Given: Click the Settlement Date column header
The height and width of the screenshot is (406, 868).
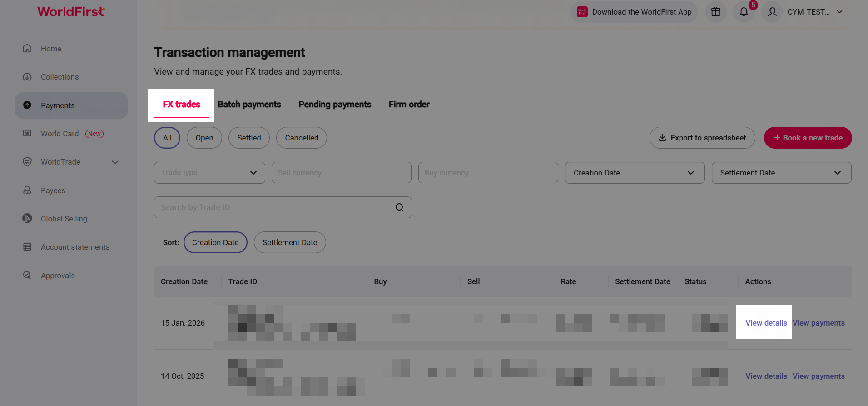Looking at the screenshot, I should (x=643, y=281).
